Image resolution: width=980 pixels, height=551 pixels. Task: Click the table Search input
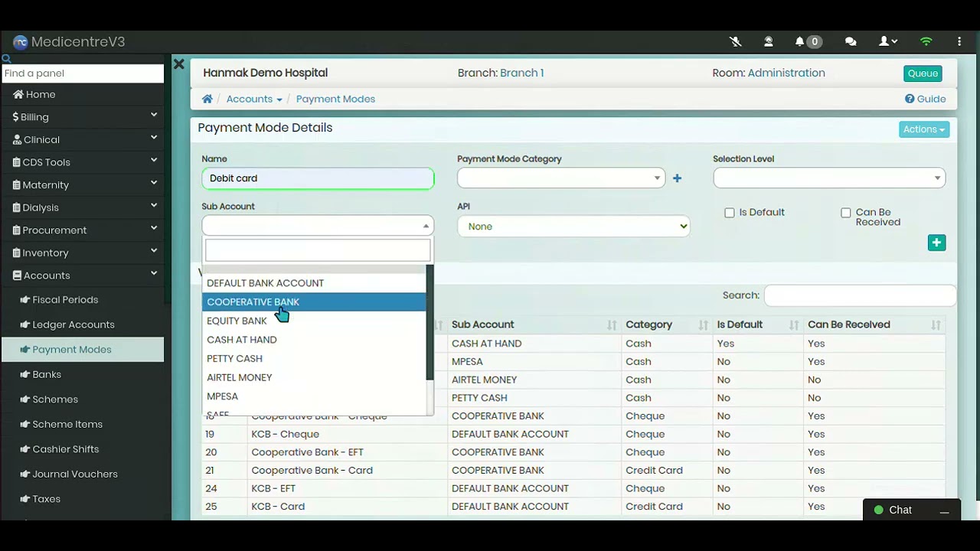coord(860,295)
